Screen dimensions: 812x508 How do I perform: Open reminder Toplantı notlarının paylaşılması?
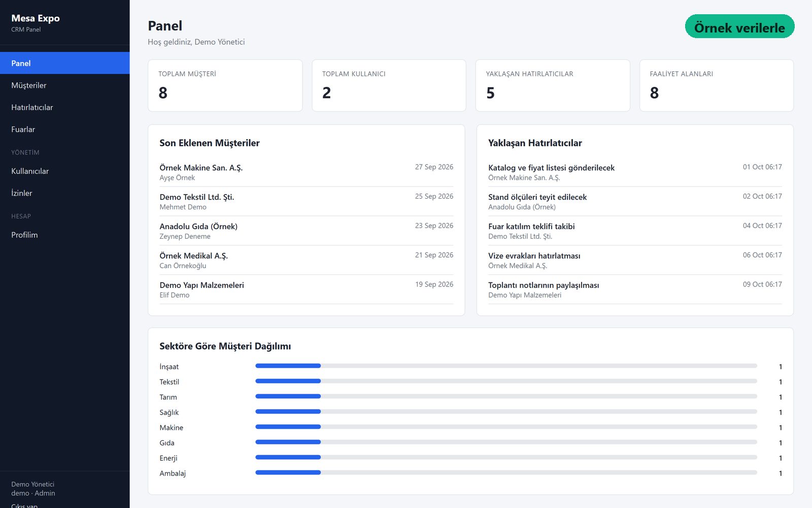(544, 285)
